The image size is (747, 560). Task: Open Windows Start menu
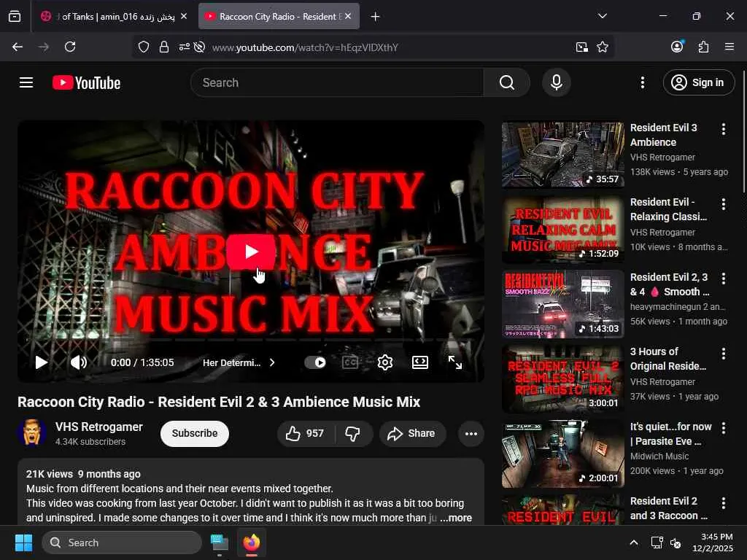click(x=23, y=542)
